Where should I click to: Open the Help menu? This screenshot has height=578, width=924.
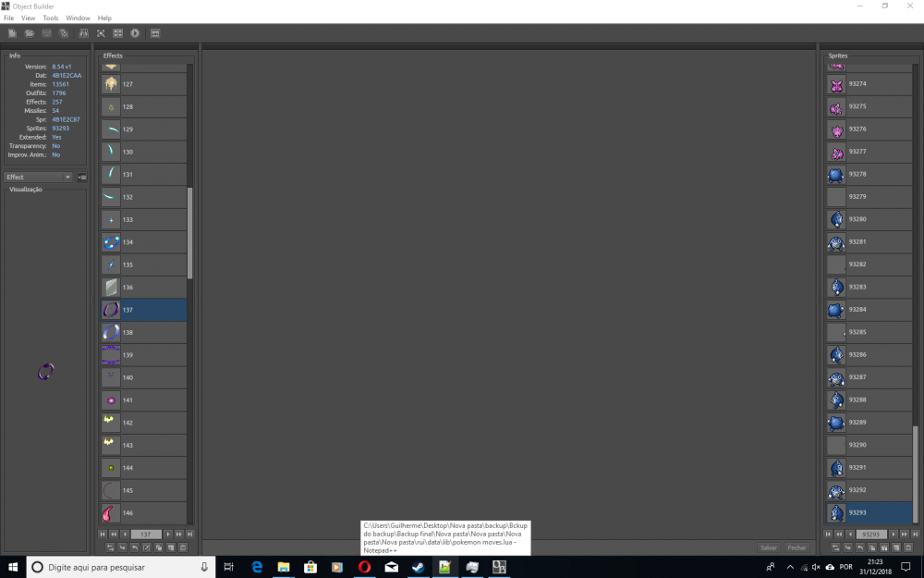tap(104, 18)
